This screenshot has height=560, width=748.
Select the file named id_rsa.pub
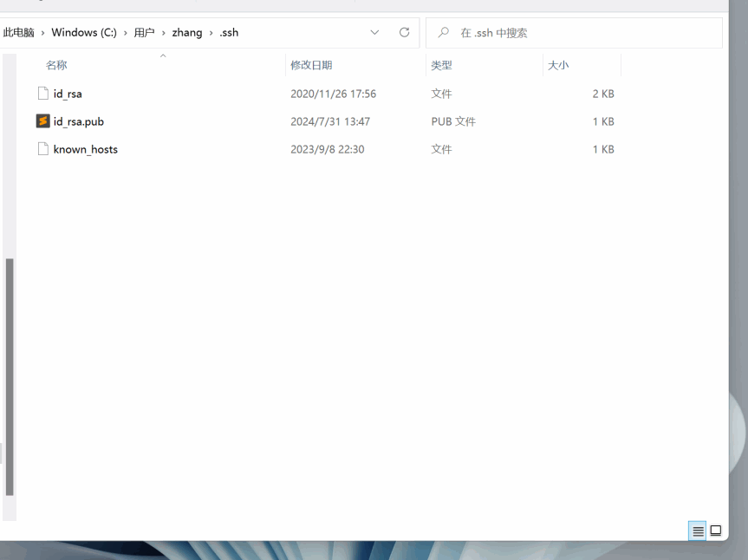click(79, 121)
